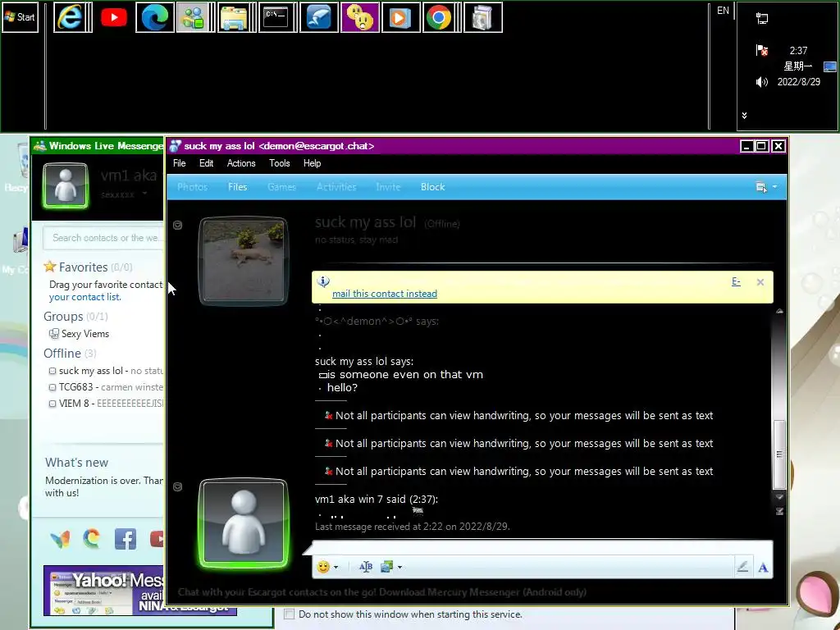Click the Search contacts field

point(104,238)
